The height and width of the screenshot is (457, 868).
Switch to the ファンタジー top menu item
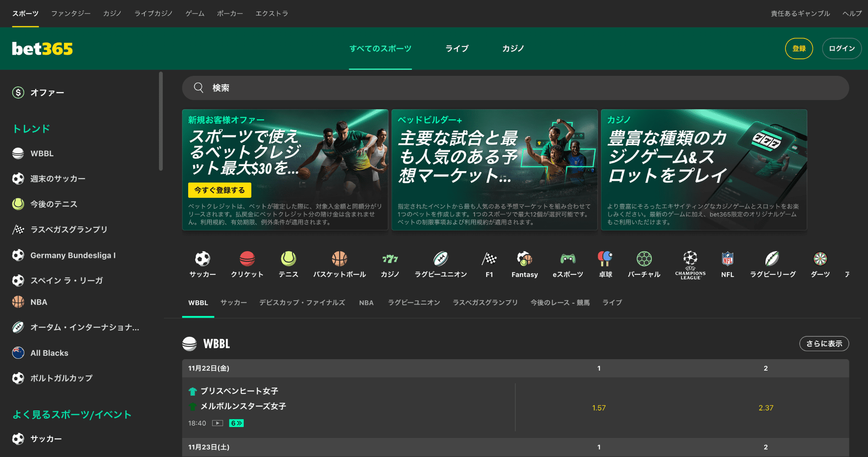tap(71, 14)
